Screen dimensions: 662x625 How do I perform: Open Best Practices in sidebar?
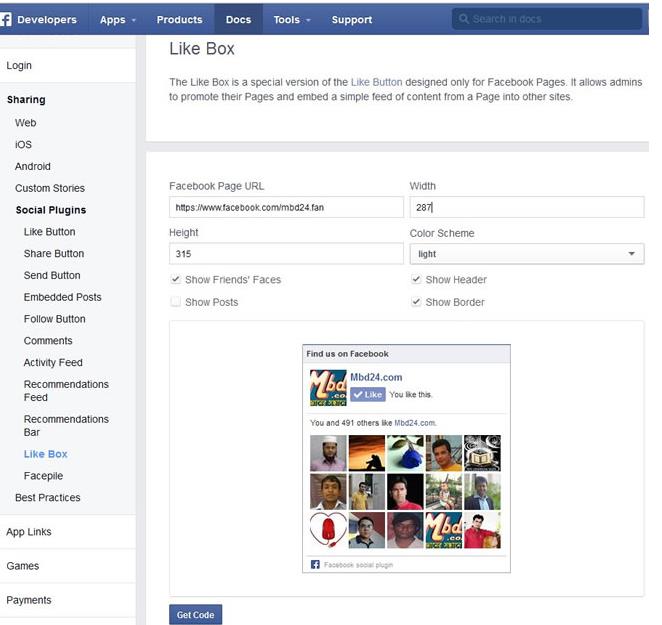(47, 497)
